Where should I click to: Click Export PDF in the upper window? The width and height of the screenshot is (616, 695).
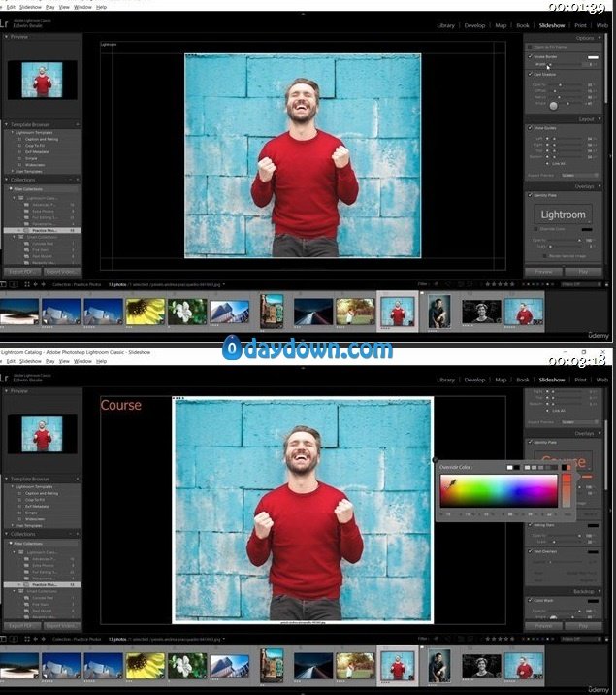pos(22,271)
